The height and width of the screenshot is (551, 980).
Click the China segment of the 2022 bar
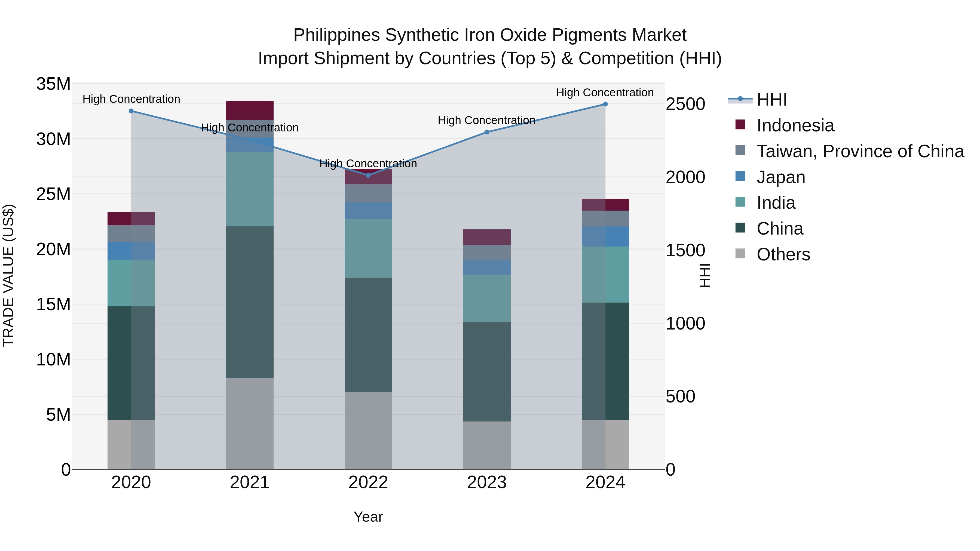click(368, 335)
